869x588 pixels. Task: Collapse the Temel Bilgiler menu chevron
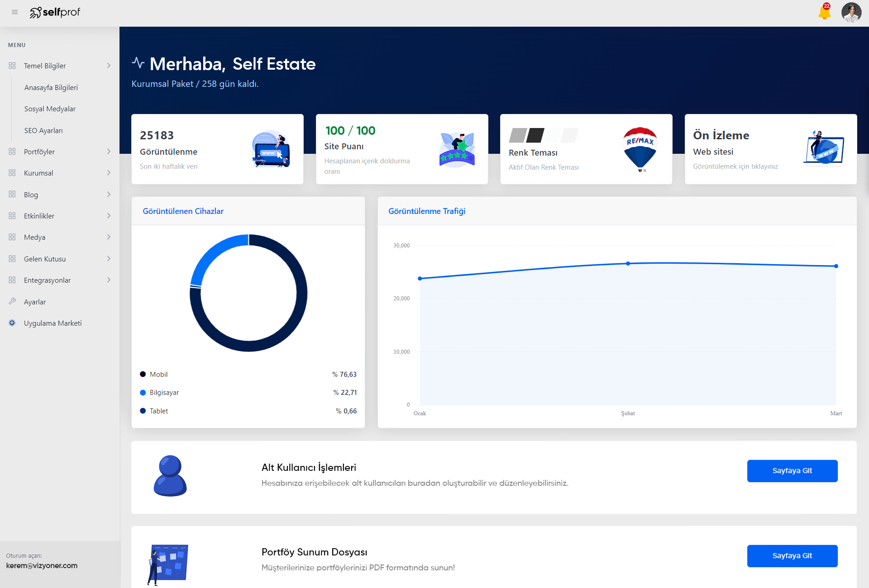point(109,66)
